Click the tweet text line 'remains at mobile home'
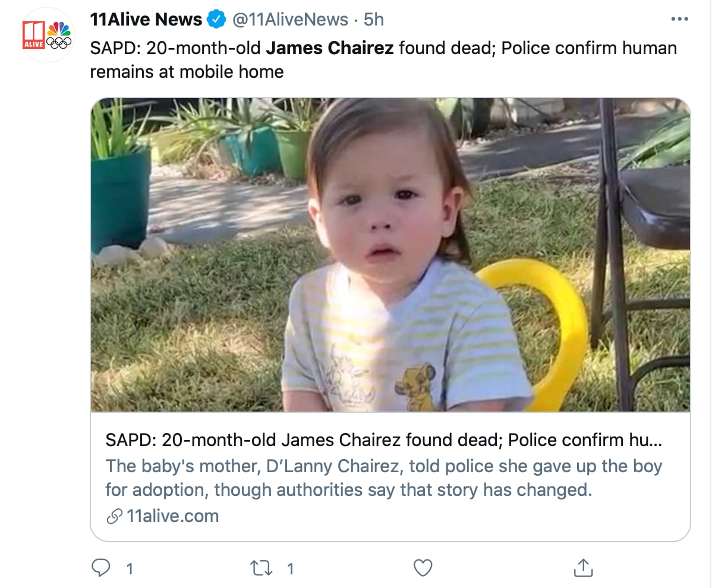 point(187,72)
